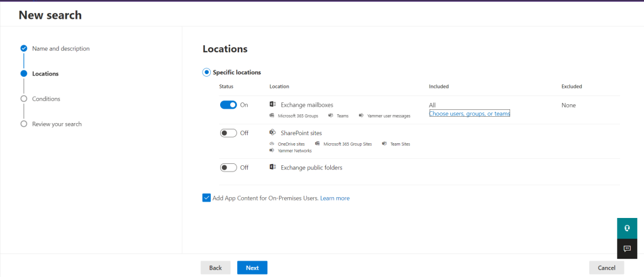Click the Yammer user messages icon

pos(361,116)
